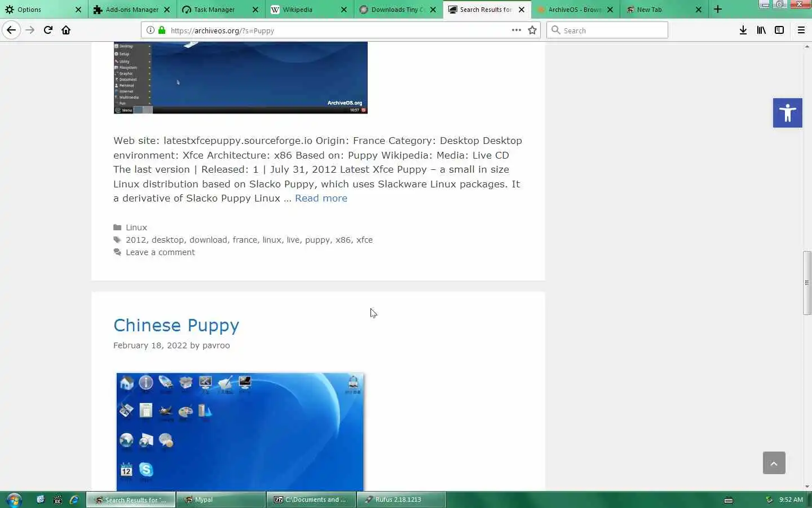Switch to the ArchiveOS browser tab
Screen dimensions: 812x508
(575, 10)
